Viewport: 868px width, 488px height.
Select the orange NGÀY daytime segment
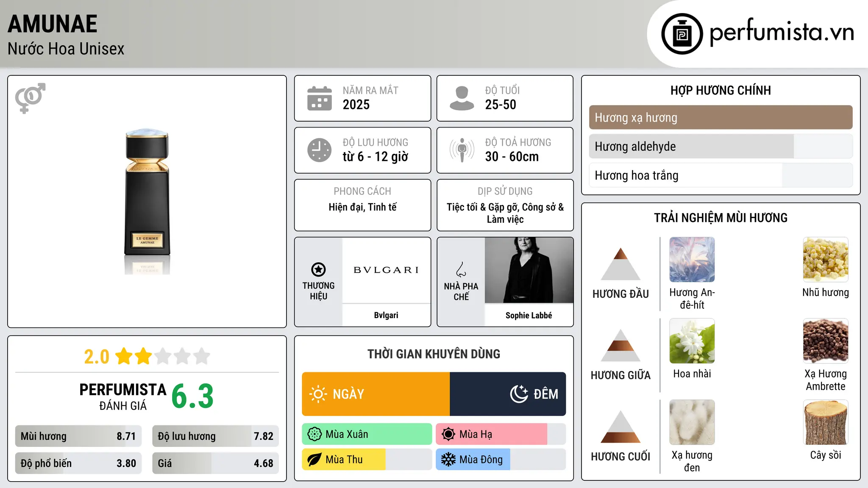376,394
